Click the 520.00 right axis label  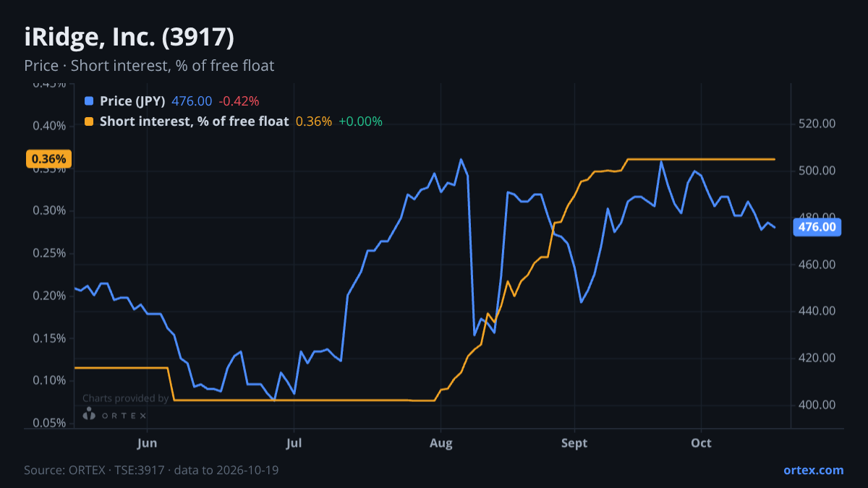817,124
